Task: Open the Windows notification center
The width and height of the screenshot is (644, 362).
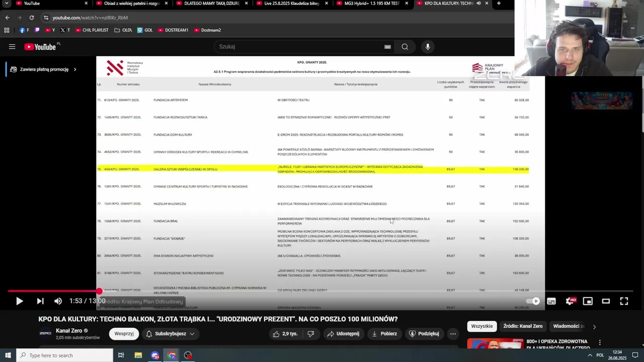Action: pos(635,355)
